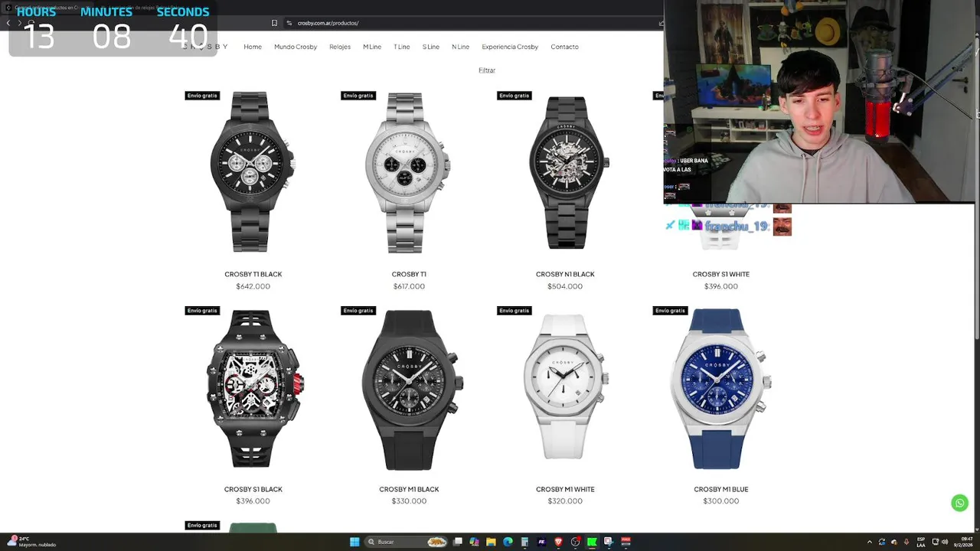Click the $300.000 price text

coord(721,501)
